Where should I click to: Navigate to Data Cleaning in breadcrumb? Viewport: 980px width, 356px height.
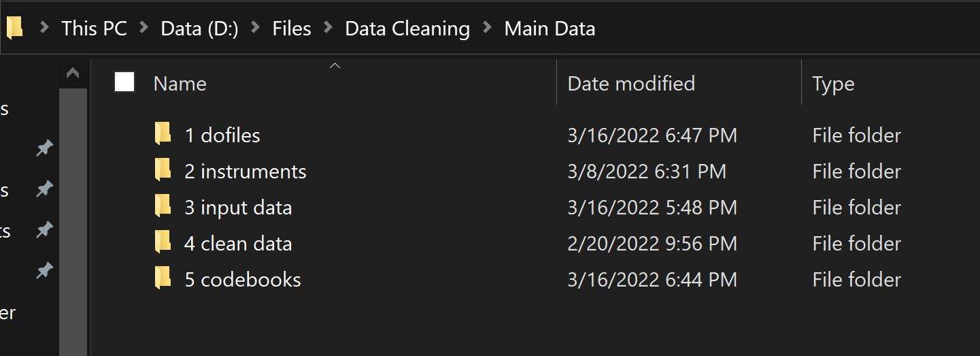(407, 29)
